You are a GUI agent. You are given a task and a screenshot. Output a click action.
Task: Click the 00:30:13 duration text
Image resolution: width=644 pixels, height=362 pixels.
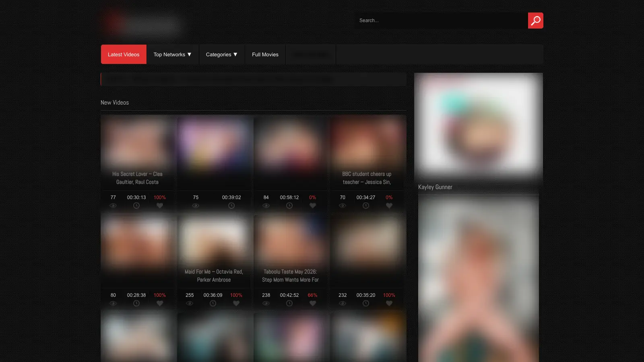[x=136, y=197]
